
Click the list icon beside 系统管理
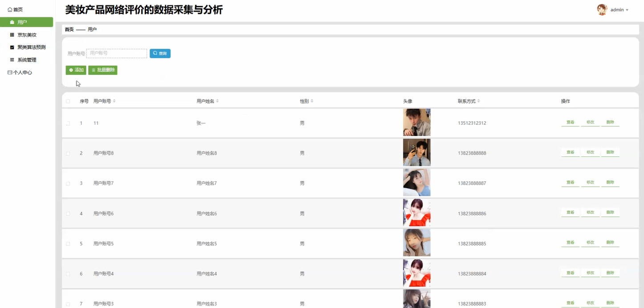click(12, 60)
